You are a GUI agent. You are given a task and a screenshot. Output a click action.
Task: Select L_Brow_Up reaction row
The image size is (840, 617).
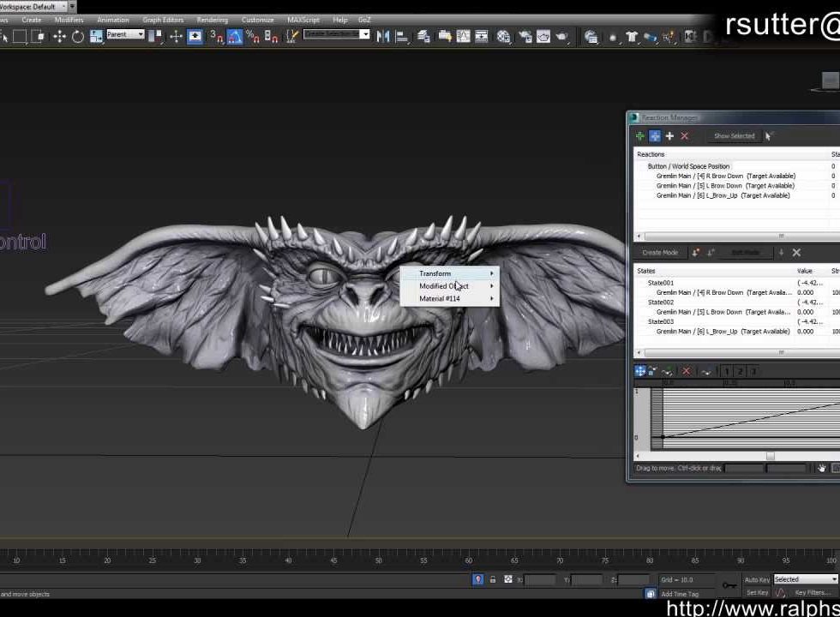point(723,195)
